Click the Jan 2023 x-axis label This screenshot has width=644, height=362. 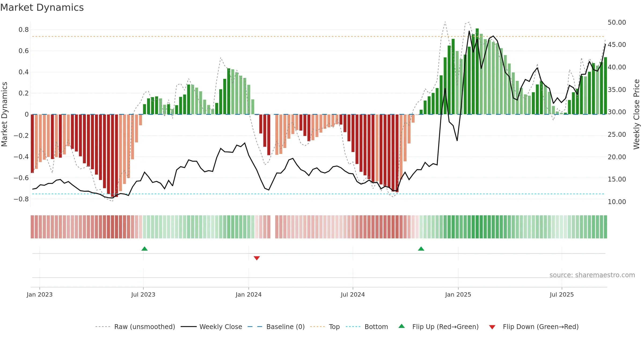point(40,294)
